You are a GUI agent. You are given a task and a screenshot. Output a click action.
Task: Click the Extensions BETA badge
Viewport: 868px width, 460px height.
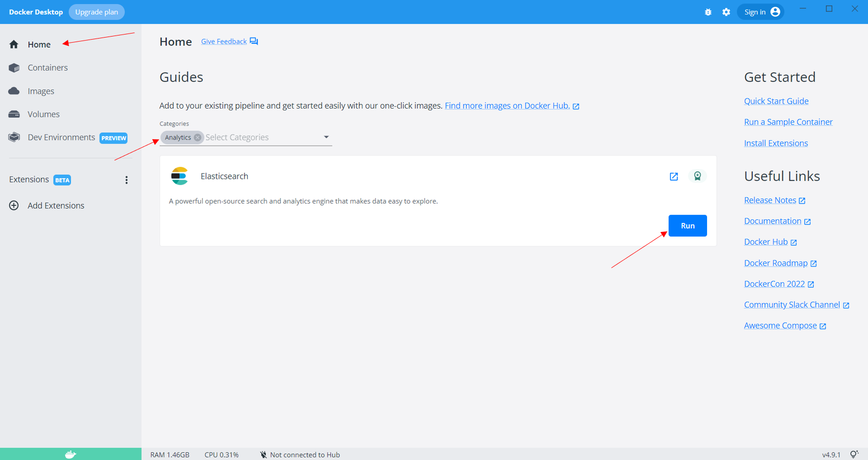pos(62,180)
